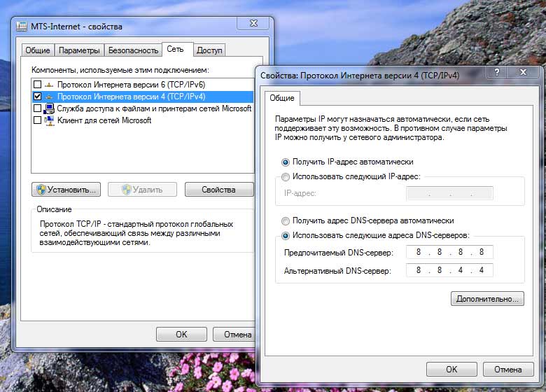Click the IPv4 protocol network icon
This screenshot has width=546, height=392.
pyautogui.click(x=49, y=97)
